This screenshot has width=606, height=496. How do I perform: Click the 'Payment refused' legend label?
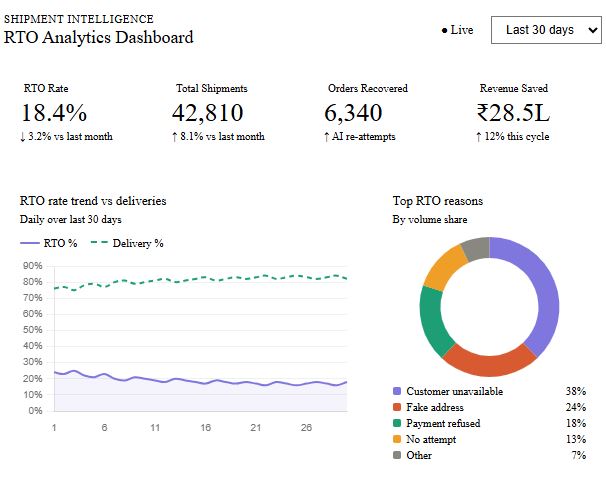tap(443, 423)
